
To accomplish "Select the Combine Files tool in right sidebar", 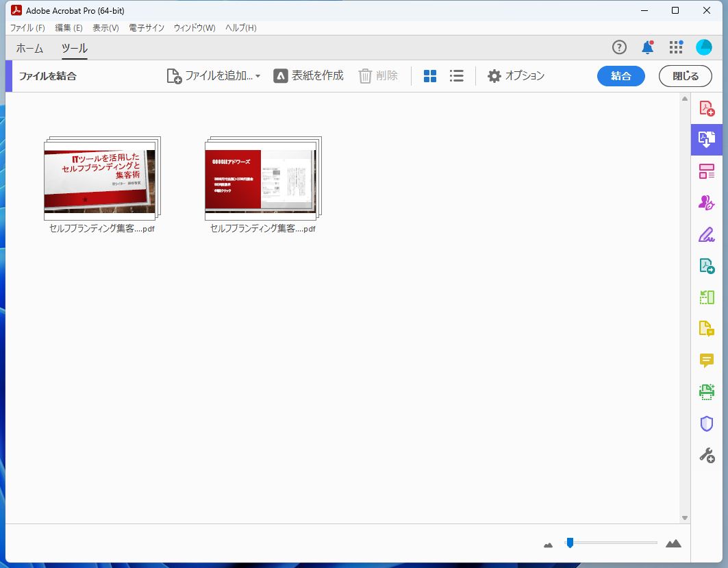I will pyautogui.click(x=707, y=140).
